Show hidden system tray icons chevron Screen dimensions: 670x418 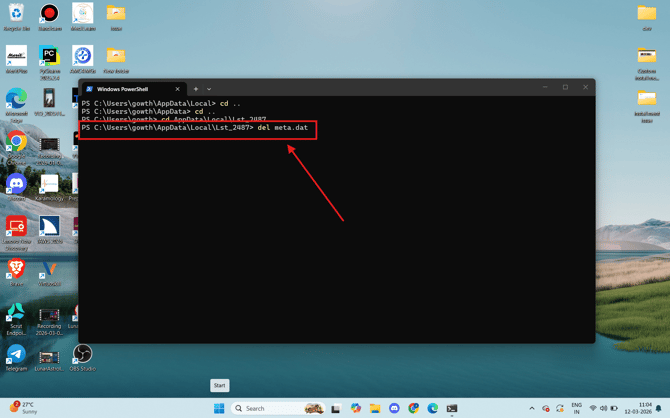coord(532,408)
